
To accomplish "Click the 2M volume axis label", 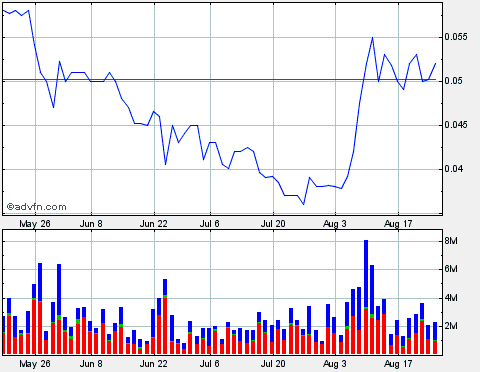I will tap(451, 326).
